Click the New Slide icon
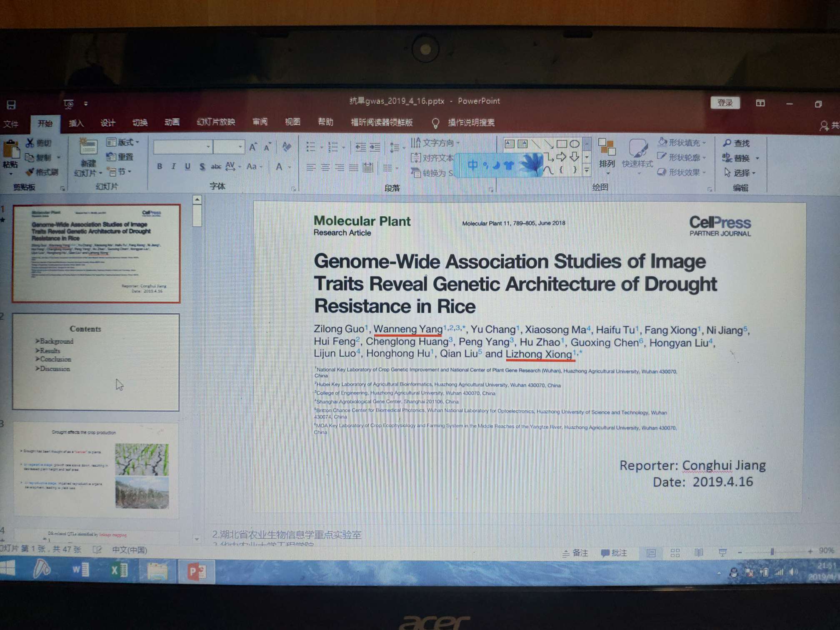Image resolution: width=840 pixels, height=630 pixels. tap(88, 147)
